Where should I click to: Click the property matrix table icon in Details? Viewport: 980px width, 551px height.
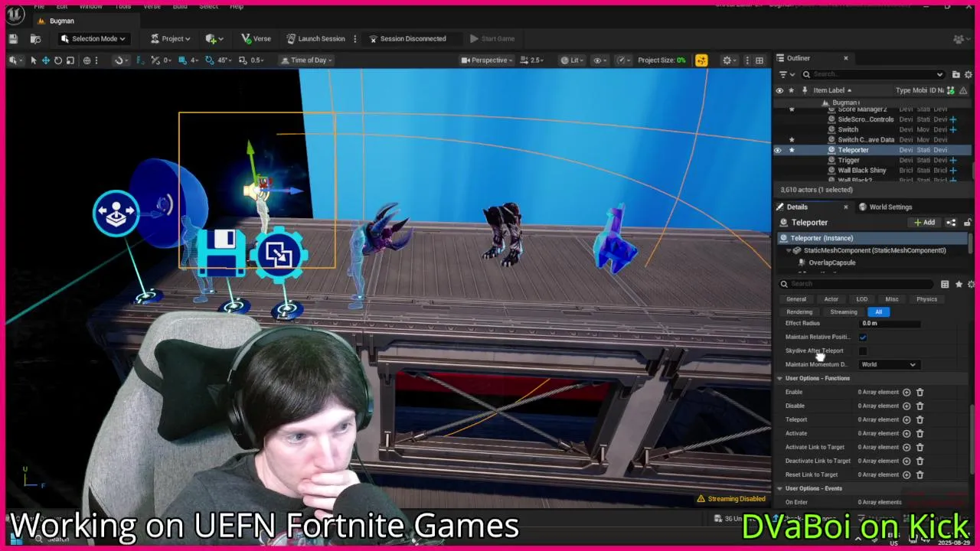coord(945,284)
